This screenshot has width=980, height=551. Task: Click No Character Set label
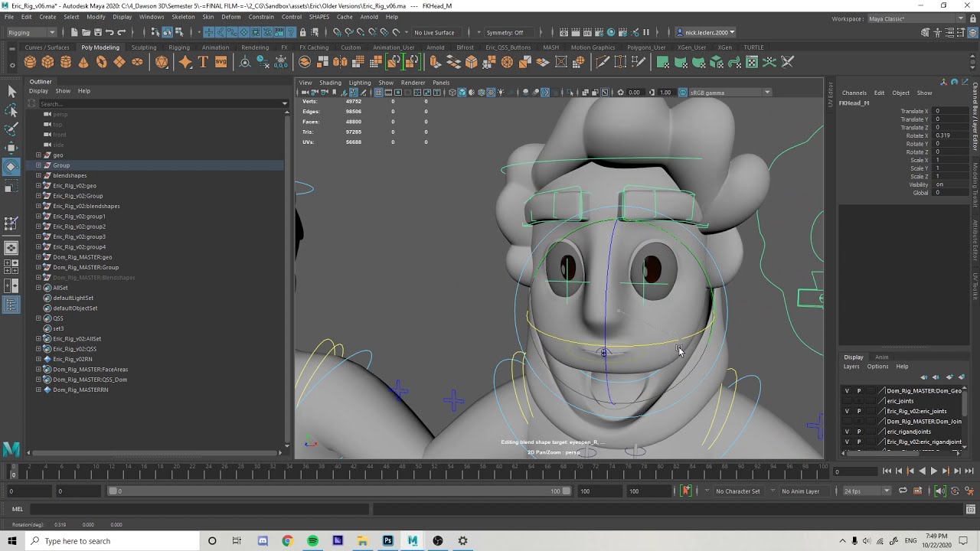[738, 491]
